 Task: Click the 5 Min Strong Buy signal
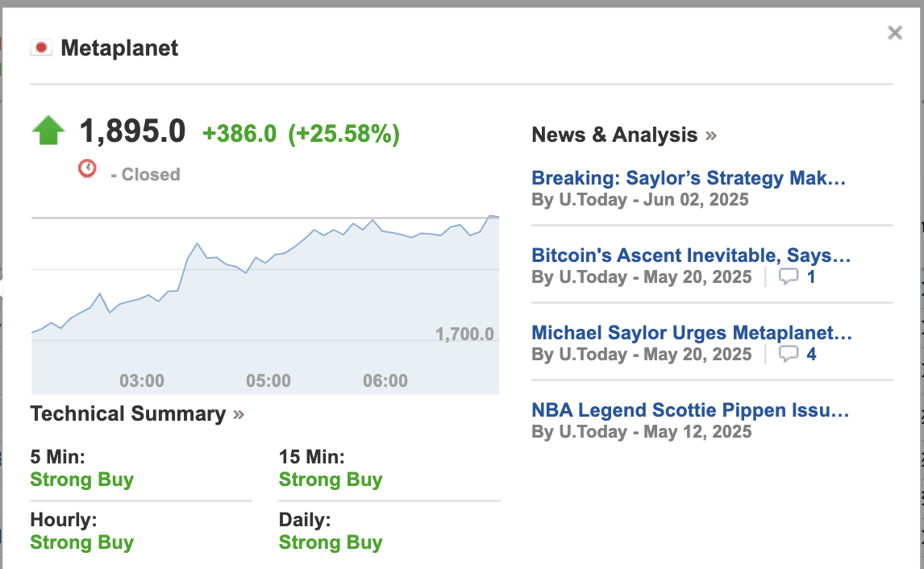pos(82,480)
